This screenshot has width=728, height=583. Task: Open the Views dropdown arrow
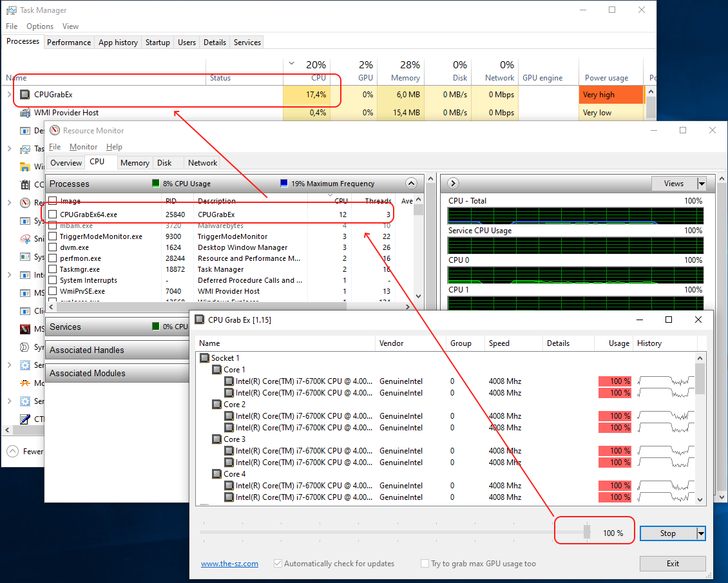[x=702, y=184]
